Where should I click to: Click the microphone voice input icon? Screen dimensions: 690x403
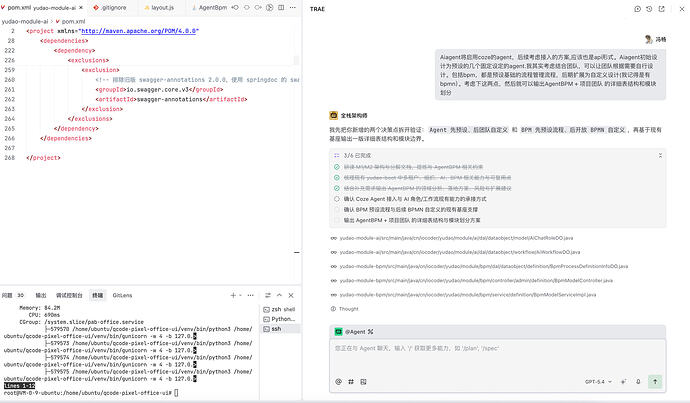point(638,382)
